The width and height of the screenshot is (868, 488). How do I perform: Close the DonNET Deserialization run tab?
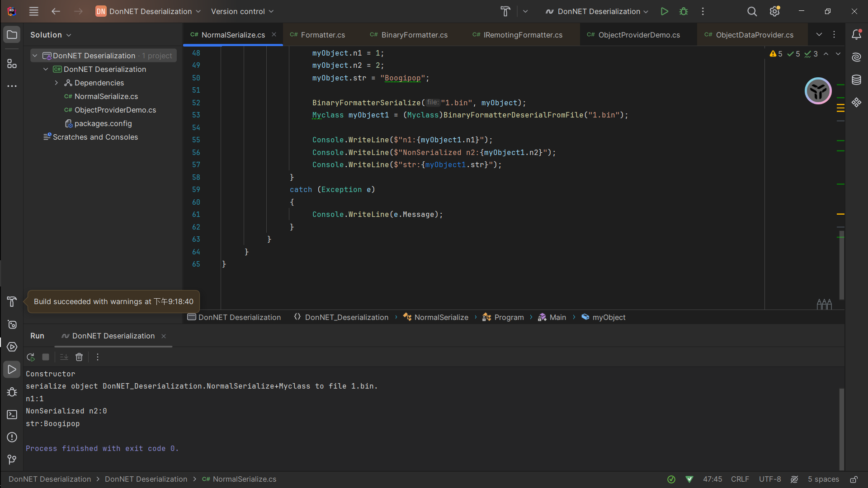164,336
